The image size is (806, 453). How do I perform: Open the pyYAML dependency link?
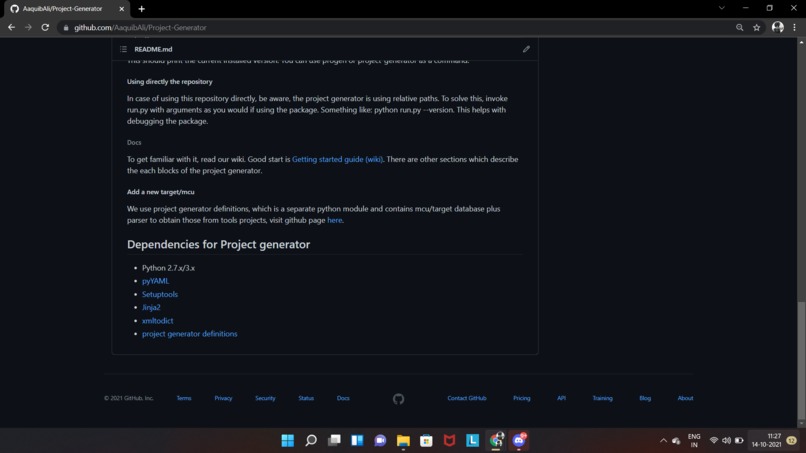pos(155,281)
